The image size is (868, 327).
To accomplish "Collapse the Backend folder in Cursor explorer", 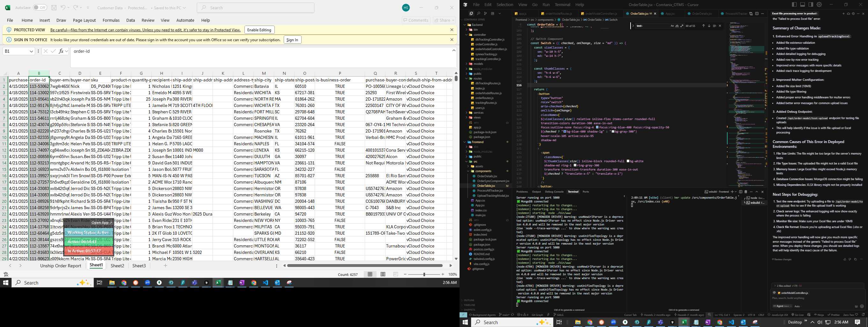I will pos(477,25).
